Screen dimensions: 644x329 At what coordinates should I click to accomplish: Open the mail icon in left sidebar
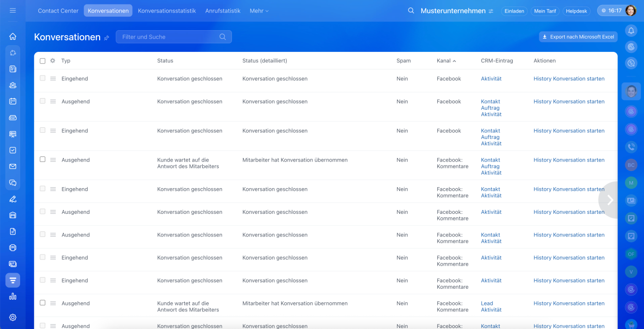[13, 167]
